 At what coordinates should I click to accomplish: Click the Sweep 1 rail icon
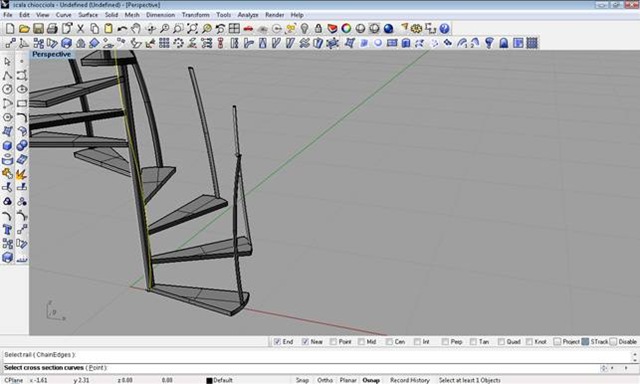click(462, 43)
